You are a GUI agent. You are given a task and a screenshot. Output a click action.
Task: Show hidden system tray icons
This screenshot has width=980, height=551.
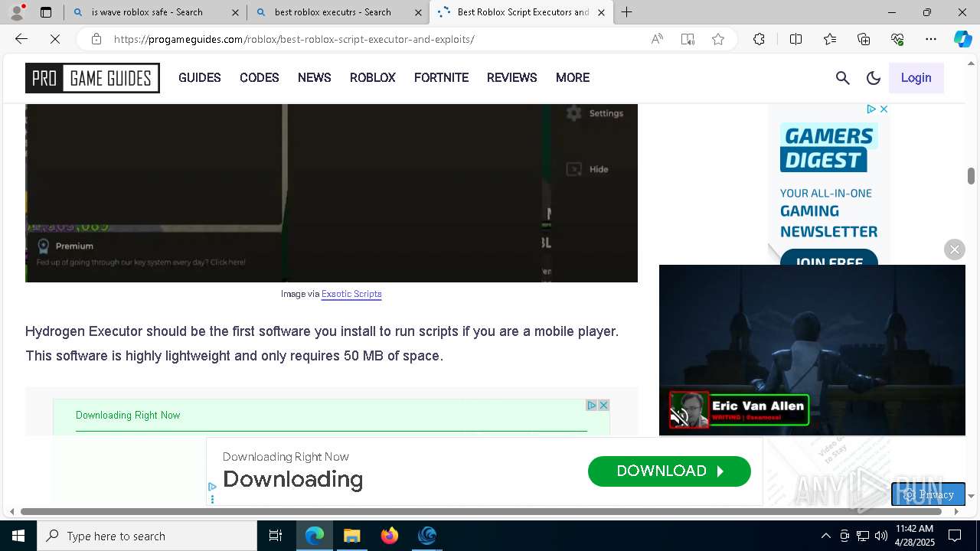pos(825,536)
